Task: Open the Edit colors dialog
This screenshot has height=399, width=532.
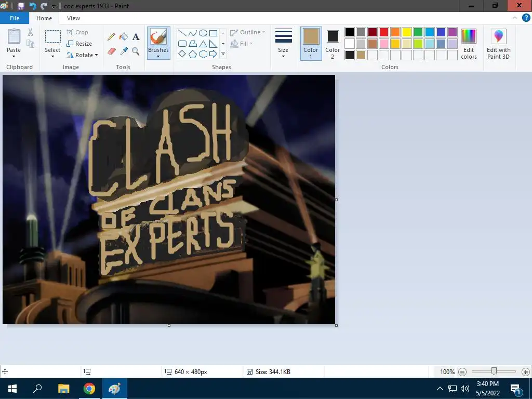Action: (469, 44)
